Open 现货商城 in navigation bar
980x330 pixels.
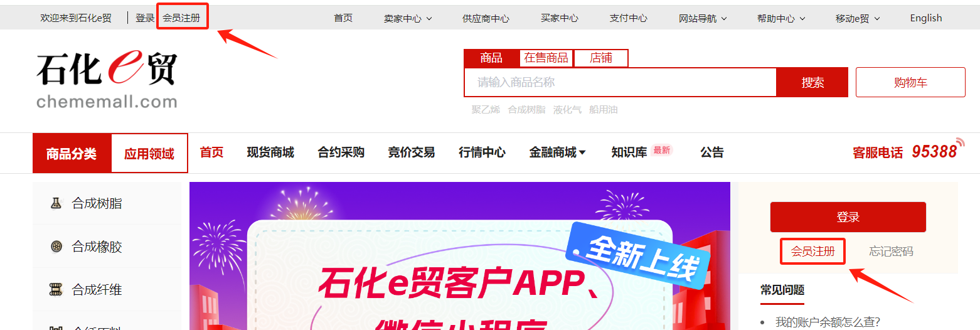click(x=270, y=152)
